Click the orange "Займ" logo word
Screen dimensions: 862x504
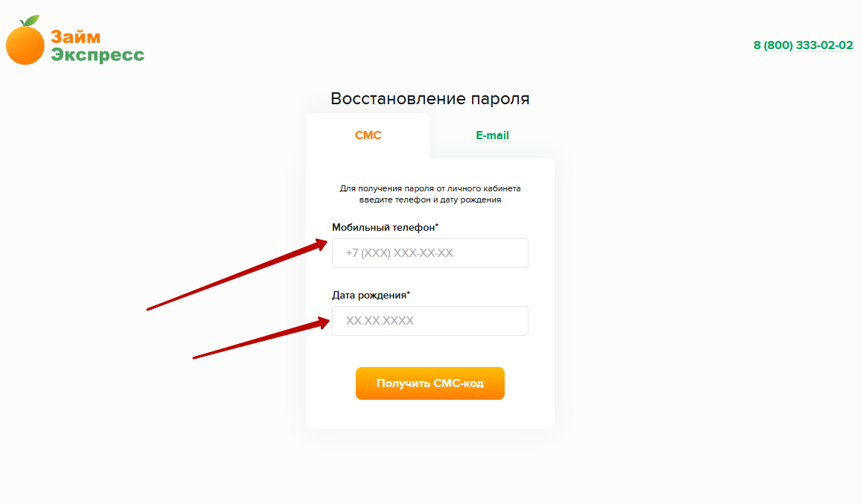[x=76, y=36]
